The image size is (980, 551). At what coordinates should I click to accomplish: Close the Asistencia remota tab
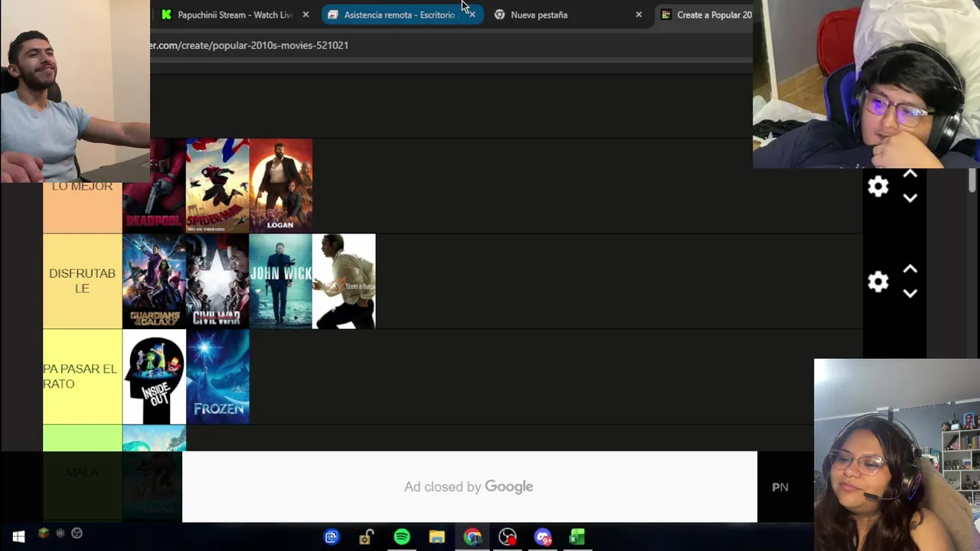click(472, 15)
